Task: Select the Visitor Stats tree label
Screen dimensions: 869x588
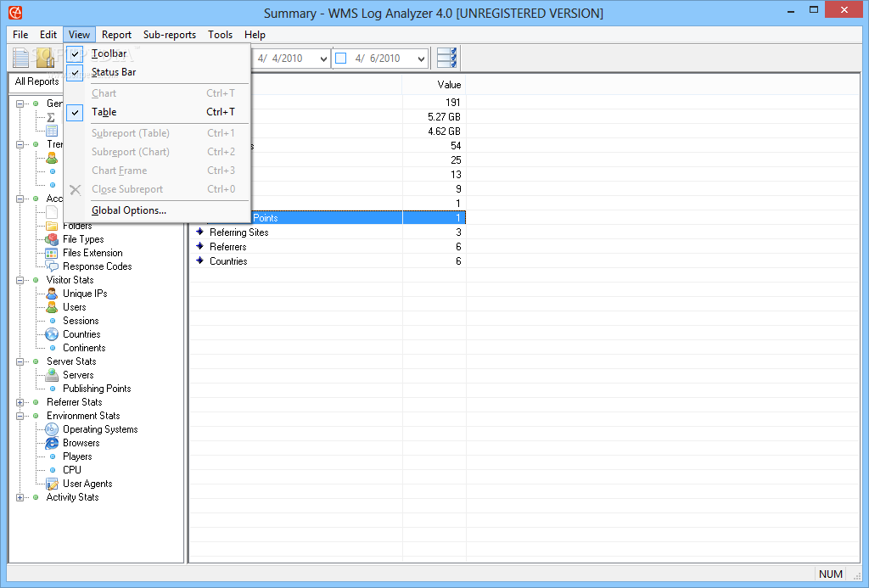Action: click(x=70, y=280)
